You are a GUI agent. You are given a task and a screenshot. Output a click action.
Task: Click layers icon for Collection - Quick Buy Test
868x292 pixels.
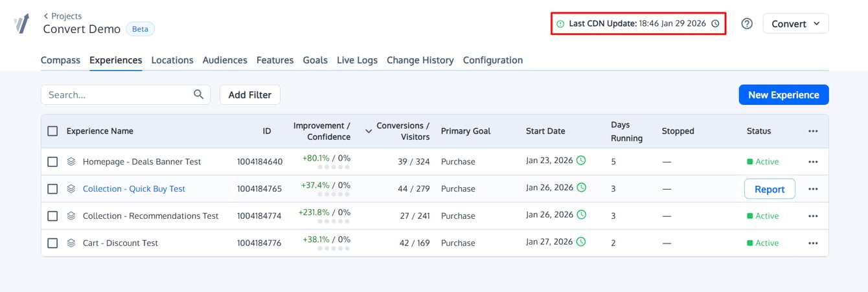coord(71,189)
